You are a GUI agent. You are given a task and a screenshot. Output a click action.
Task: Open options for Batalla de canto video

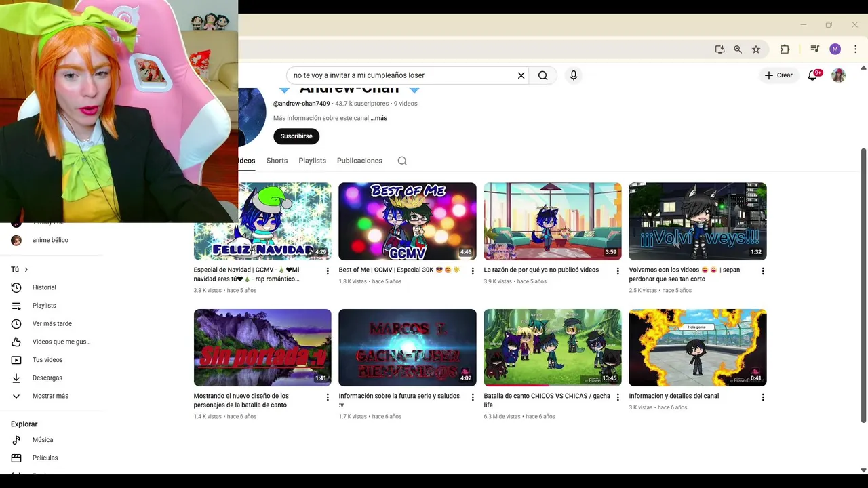(x=618, y=397)
